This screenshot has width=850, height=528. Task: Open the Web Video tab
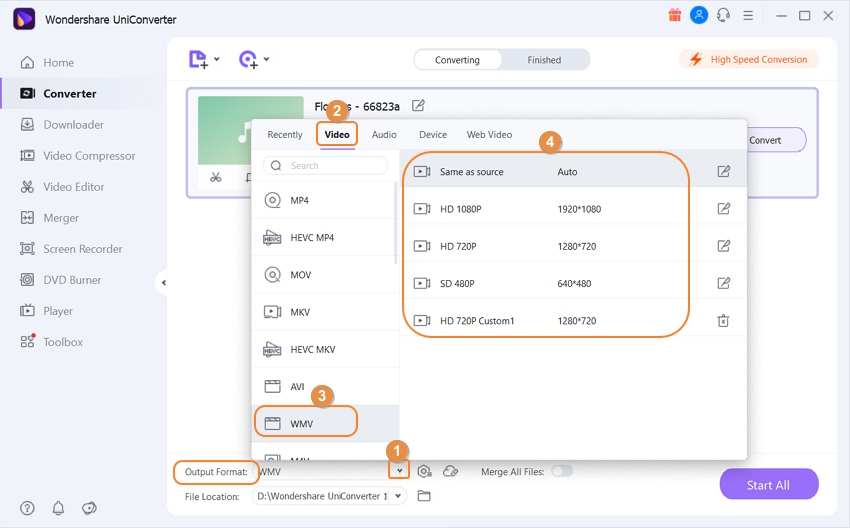[x=489, y=134]
